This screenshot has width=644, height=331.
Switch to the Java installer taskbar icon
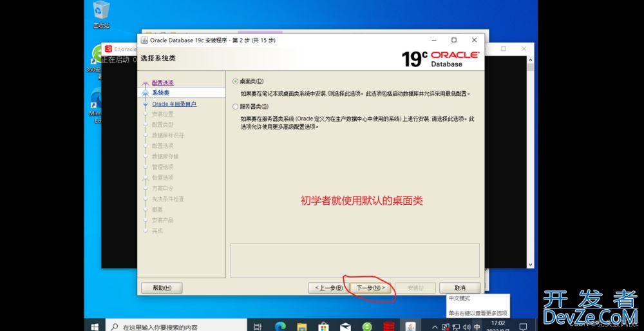tap(410, 327)
